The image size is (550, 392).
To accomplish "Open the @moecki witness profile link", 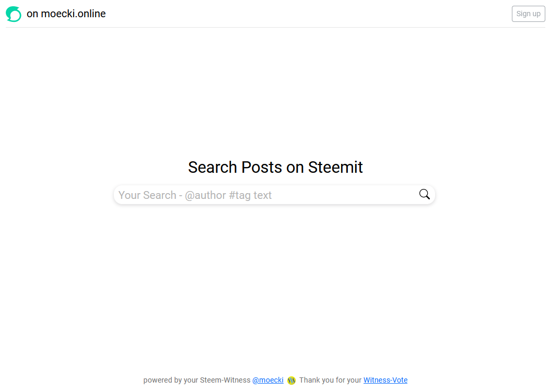I will [x=268, y=381].
